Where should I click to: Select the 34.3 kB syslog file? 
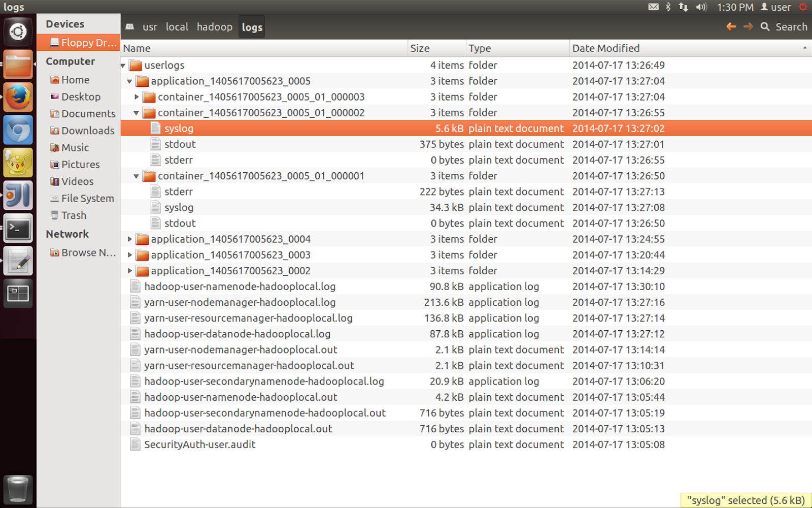tap(179, 207)
